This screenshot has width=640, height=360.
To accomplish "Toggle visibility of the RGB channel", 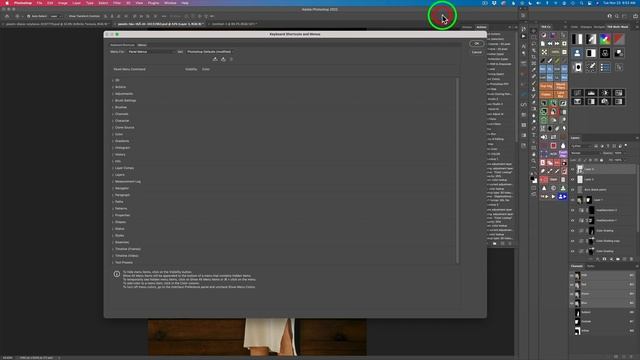I will pos(572,276).
